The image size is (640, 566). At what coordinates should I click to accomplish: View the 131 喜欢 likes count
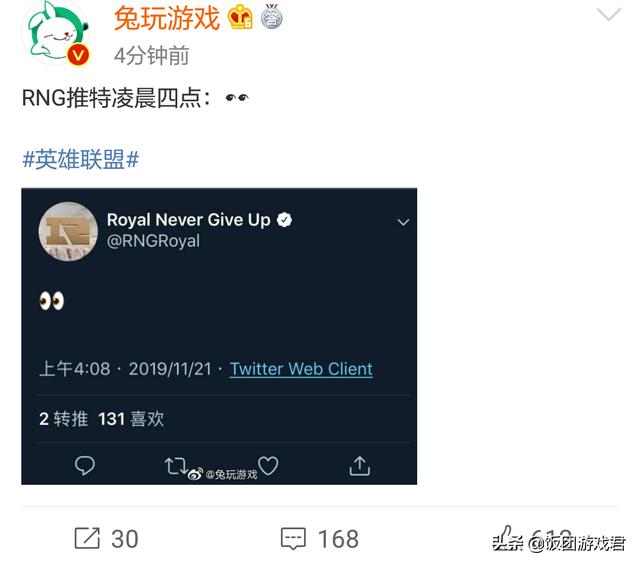point(131,419)
